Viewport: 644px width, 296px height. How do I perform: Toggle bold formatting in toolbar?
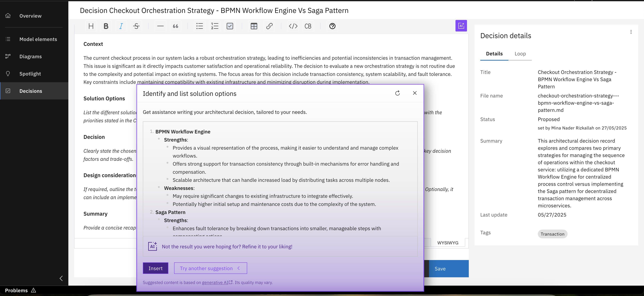point(106,26)
